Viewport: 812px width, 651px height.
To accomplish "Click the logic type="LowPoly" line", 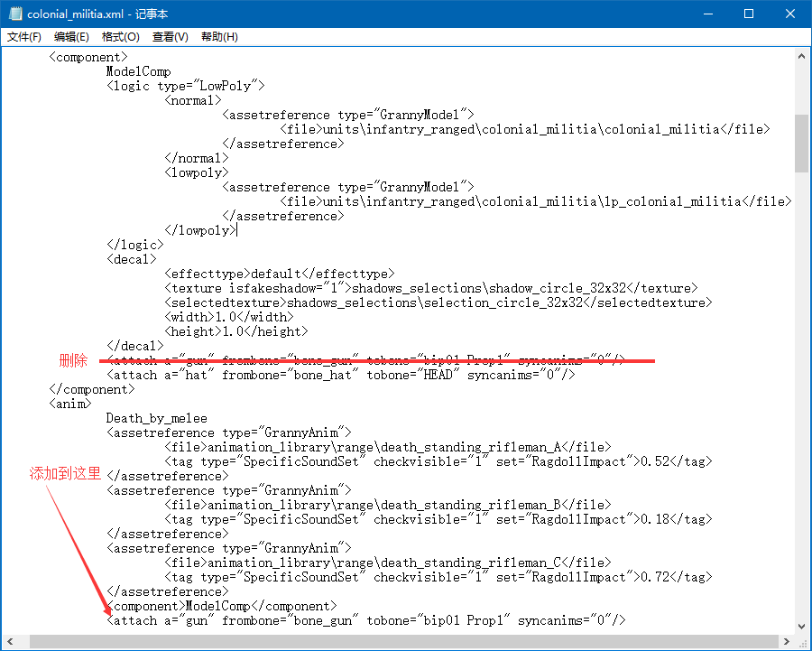I will 185,86.
